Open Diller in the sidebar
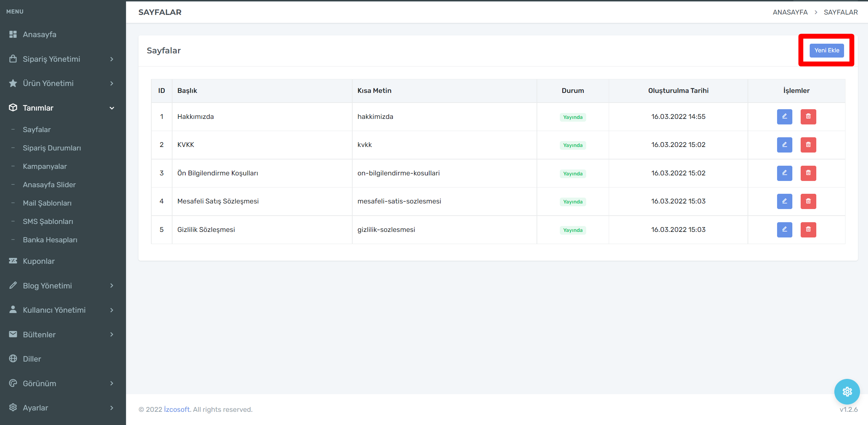The image size is (868, 425). [32, 359]
